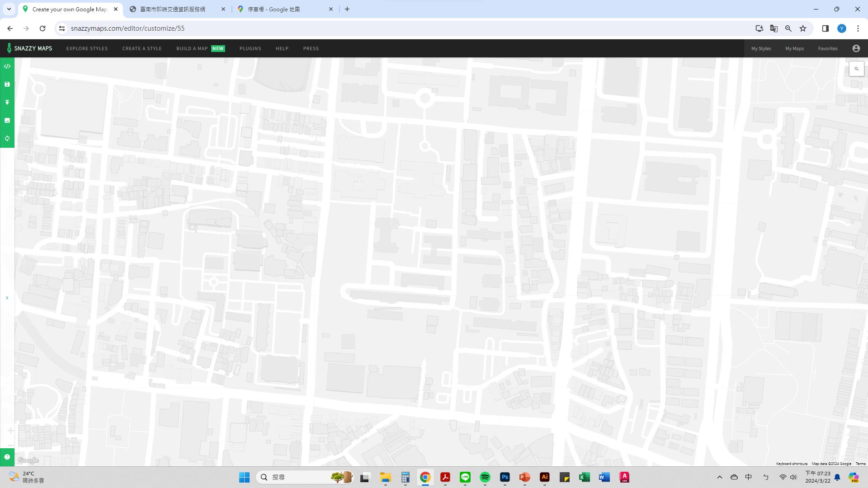Show hidden system tray icons
The width and height of the screenshot is (868, 488).
(719, 477)
